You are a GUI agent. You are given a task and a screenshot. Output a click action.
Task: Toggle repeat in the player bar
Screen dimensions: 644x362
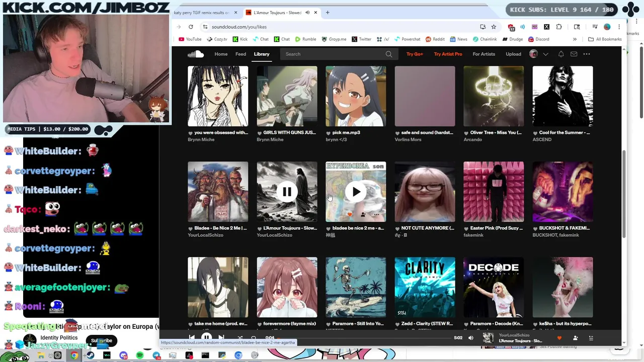pyautogui.click(x=254, y=338)
